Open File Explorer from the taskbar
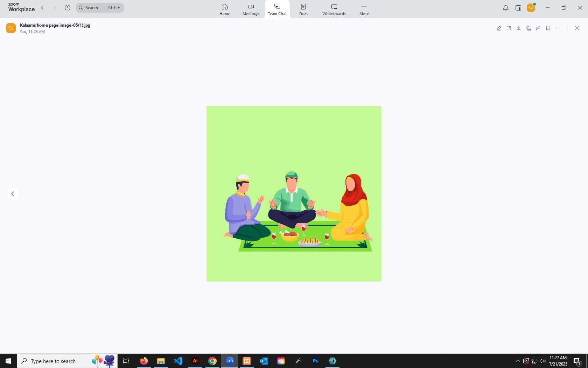Image resolution: width=588 pixels, height=368 pixels. (161, 361)
